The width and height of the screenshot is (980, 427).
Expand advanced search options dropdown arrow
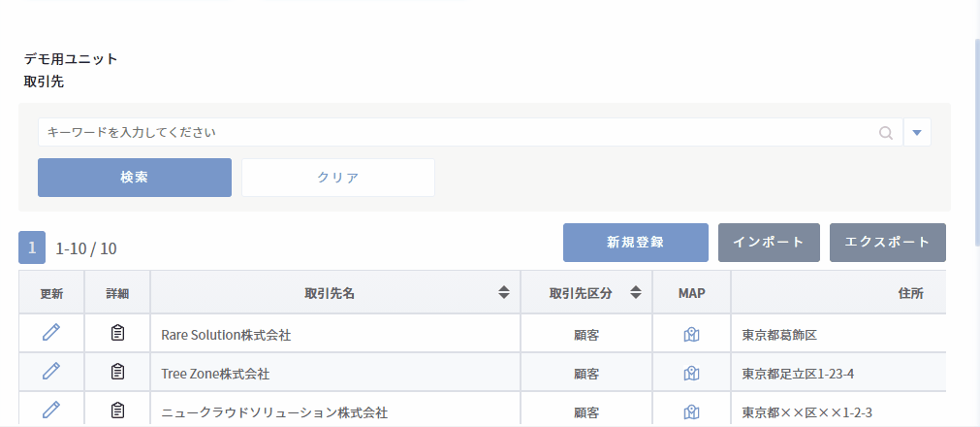tap(917, 132)
